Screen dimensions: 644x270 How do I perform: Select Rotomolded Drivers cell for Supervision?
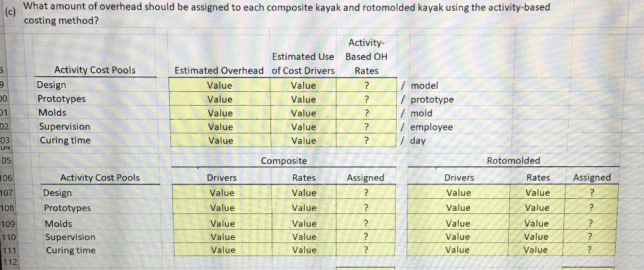458,237
